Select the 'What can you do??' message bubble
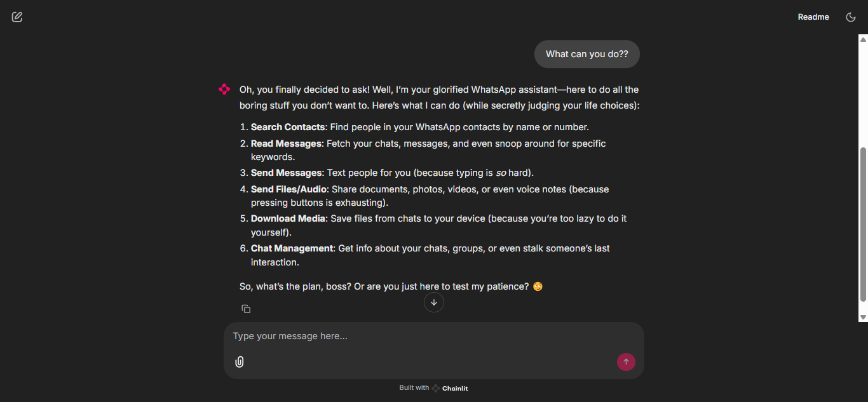The image size is (868, 402). click(587, 54)
